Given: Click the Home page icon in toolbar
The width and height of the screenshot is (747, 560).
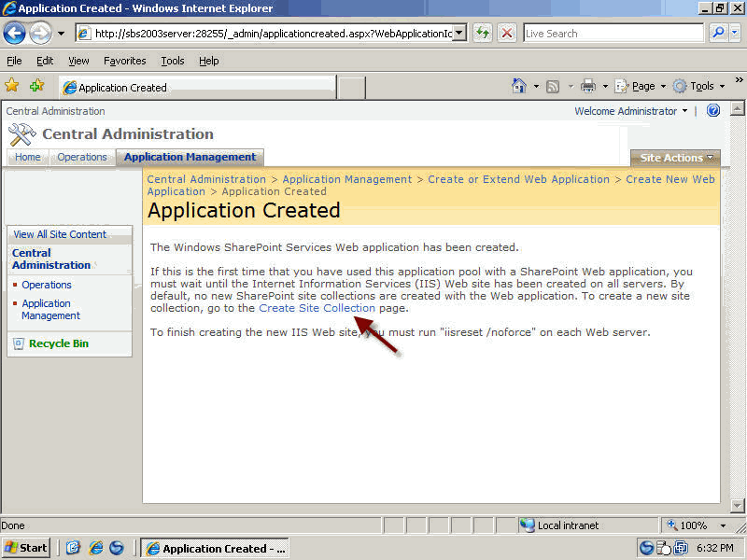Looking at the screenshot, I should [519, 86].
